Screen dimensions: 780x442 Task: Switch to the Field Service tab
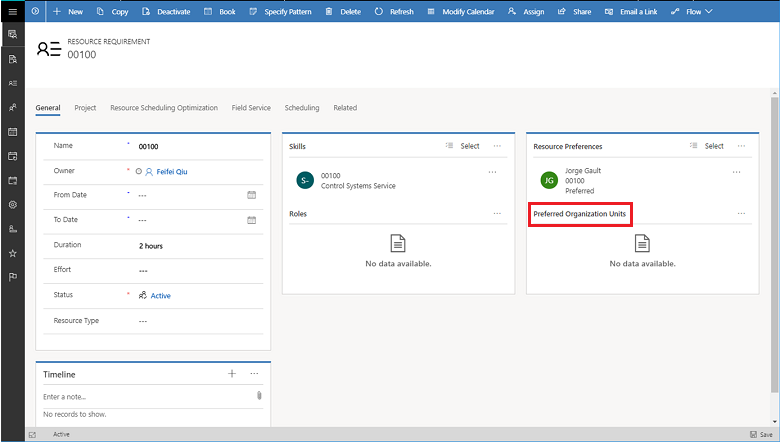(x=251, y=108)
